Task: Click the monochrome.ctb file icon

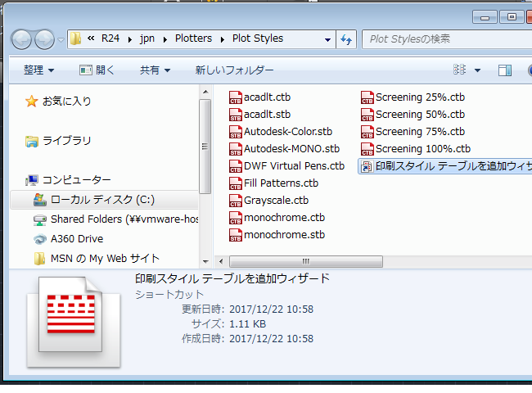Action: pos(236,218)
